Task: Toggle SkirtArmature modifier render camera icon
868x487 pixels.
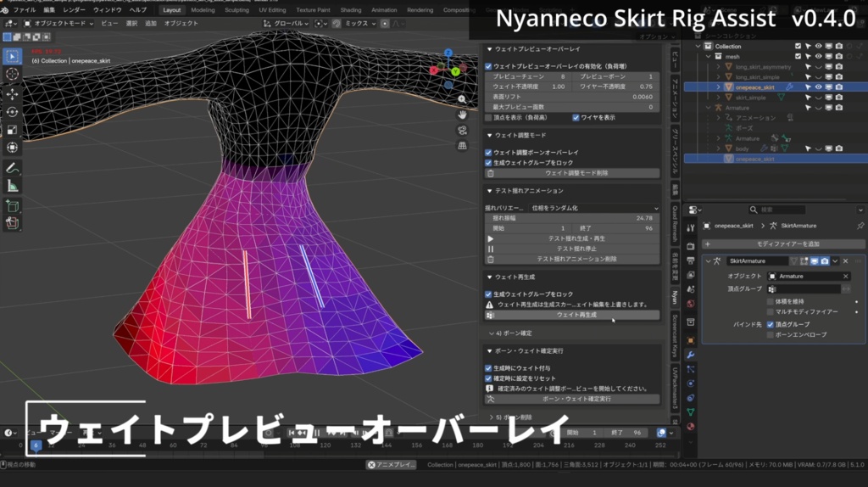Action: tap(825, 261)
